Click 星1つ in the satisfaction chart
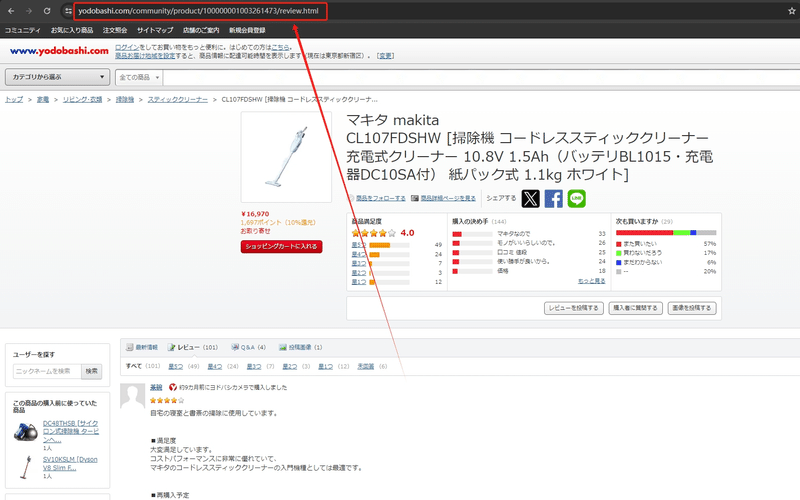Image resolution: width=800 pixels, height=500 pixels. [359, 282]
